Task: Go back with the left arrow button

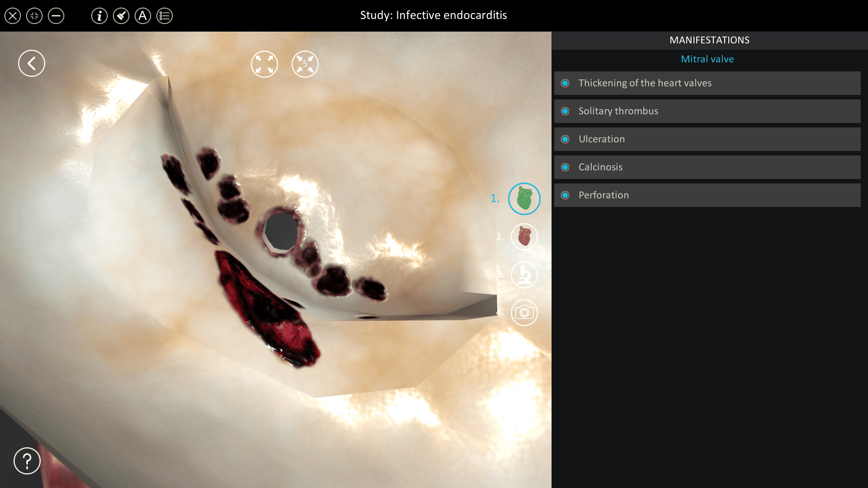Action: pos(32,63)
